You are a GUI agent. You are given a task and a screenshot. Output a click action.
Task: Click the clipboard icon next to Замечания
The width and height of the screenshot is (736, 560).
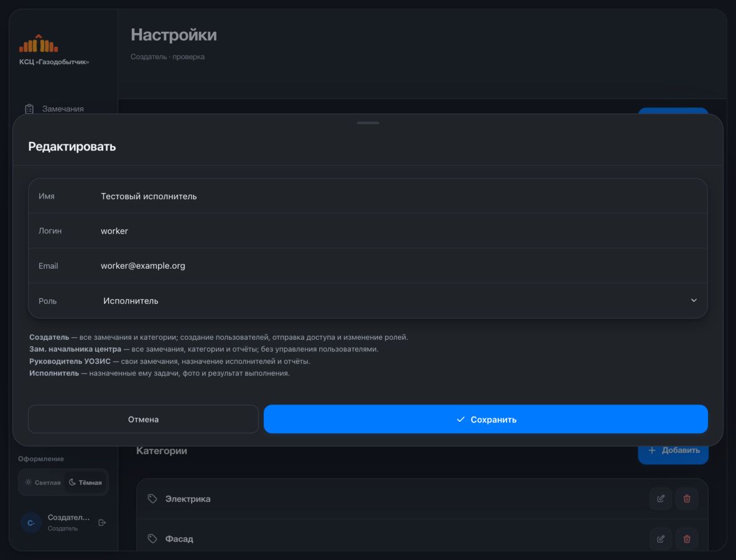tap(29, 109)
